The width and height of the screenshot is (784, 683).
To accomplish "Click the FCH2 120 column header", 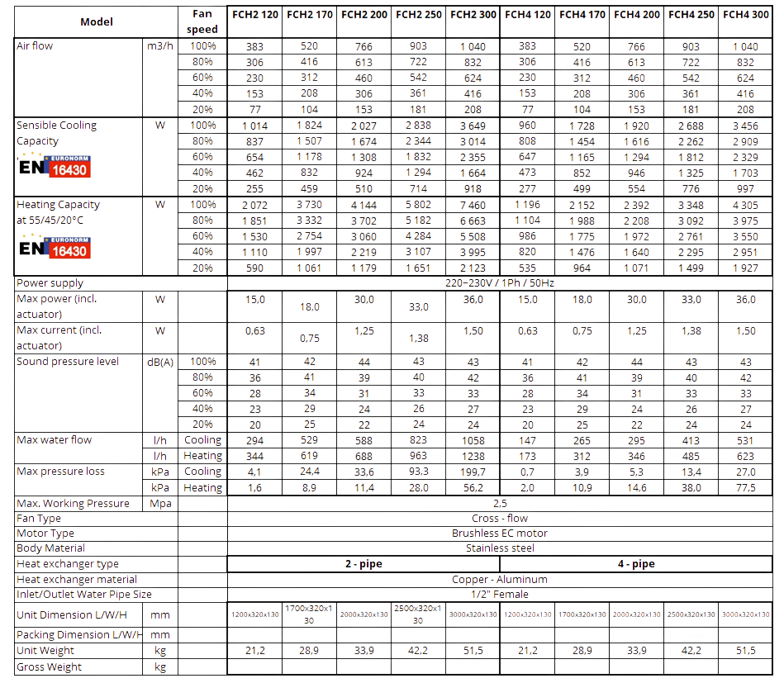I will point(254,15).
